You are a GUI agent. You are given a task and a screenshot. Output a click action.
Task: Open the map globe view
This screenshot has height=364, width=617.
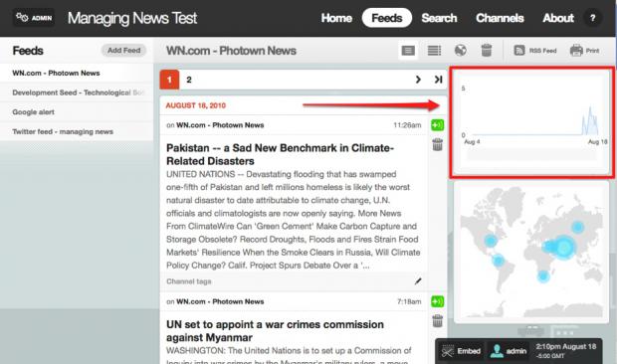coord(461,51)
